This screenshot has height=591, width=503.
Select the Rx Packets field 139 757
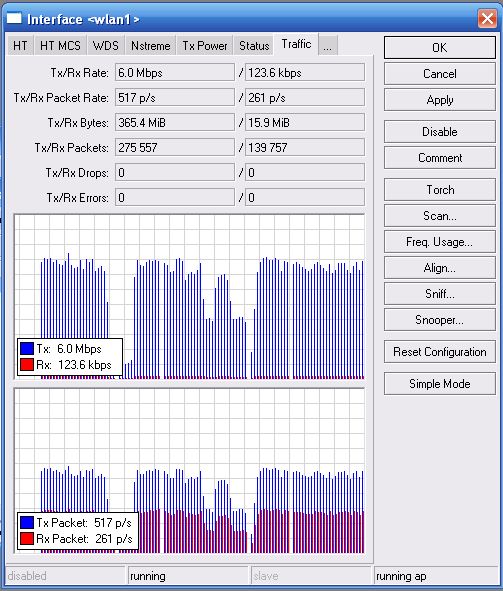coord(305,147)
